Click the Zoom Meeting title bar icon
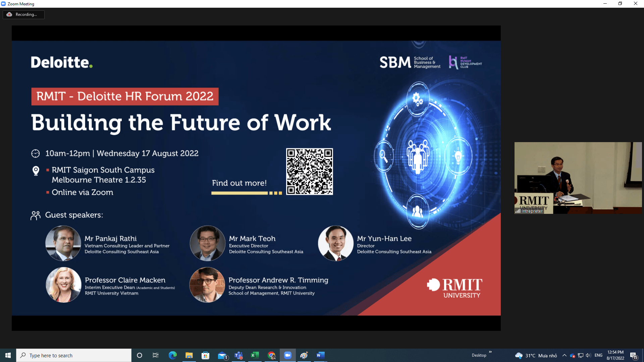The height and width of the screenshot is (362, 644). coord(3,4)
